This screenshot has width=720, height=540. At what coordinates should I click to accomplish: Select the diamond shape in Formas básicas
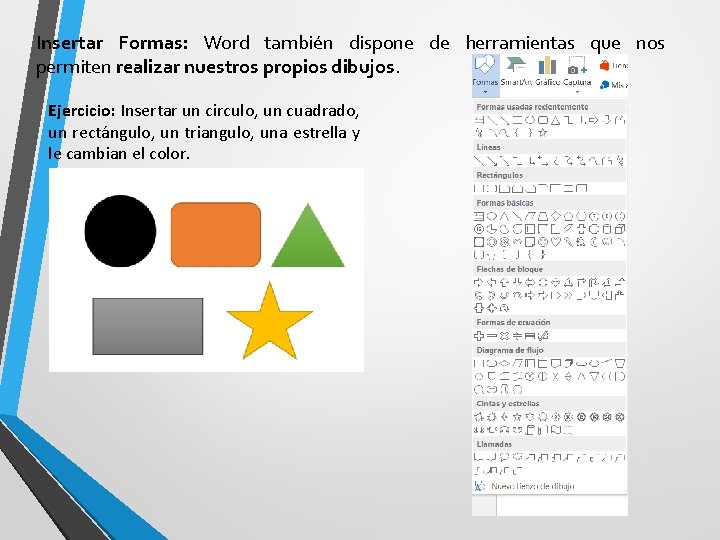pyautogui.click(x=556, y=216)
